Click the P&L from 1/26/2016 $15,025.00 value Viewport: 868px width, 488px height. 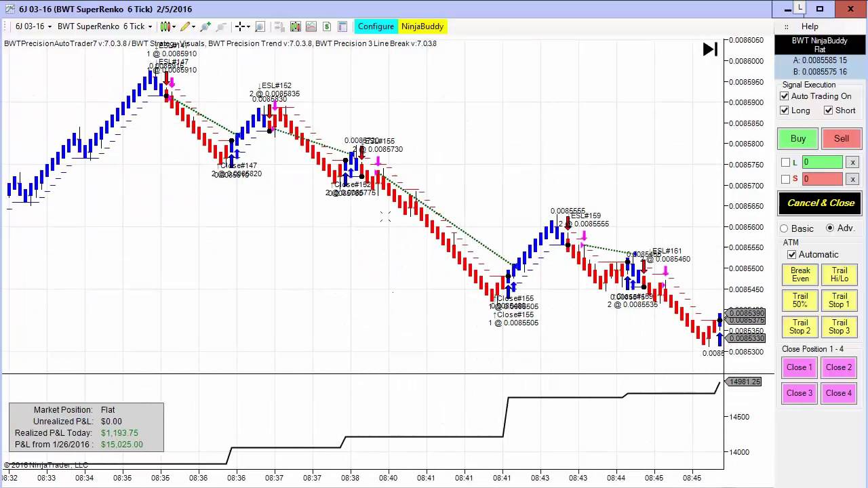pyautogui.click(x=122, y=445)
